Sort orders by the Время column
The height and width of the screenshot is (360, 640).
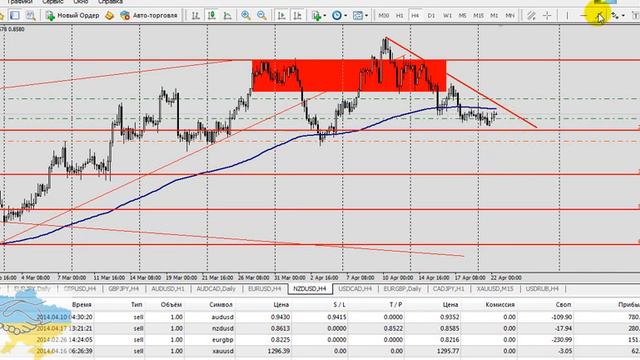click(82, 304)
